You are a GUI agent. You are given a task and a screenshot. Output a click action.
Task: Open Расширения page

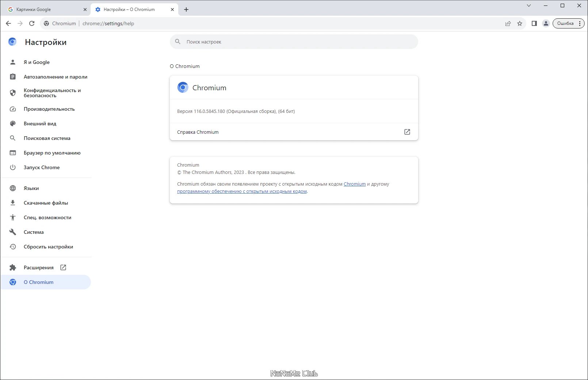coord(46,267)
